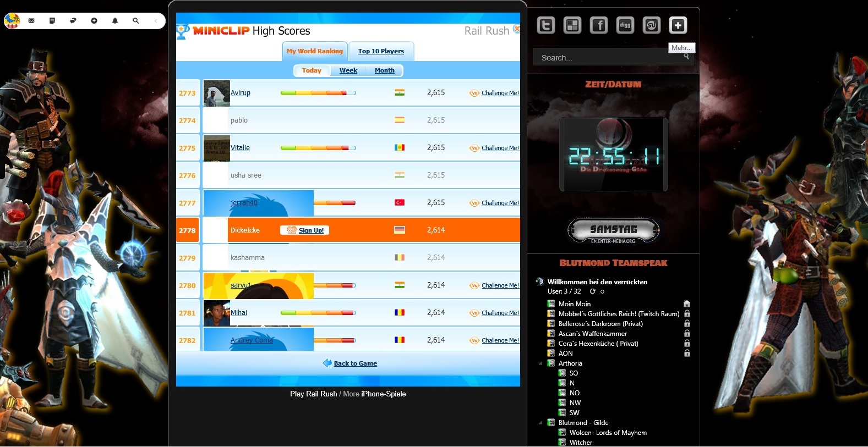Image resolution: width=868 pixels, height=447 pixels.
Task: Collapse the Arthoria channel group
Action: 540,363
